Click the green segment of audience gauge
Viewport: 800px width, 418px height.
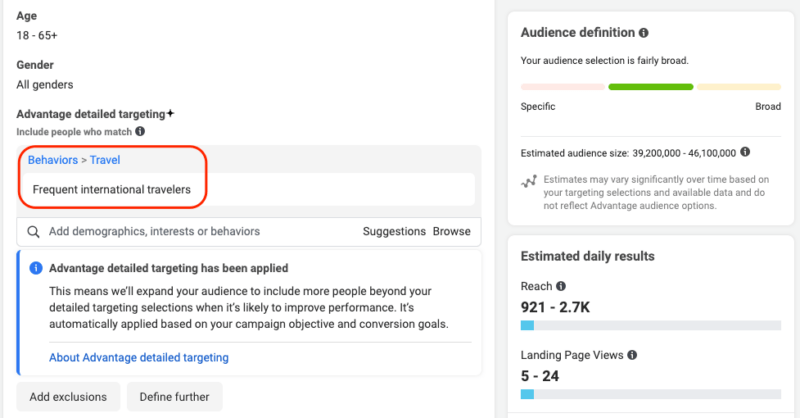coord(650,87)
